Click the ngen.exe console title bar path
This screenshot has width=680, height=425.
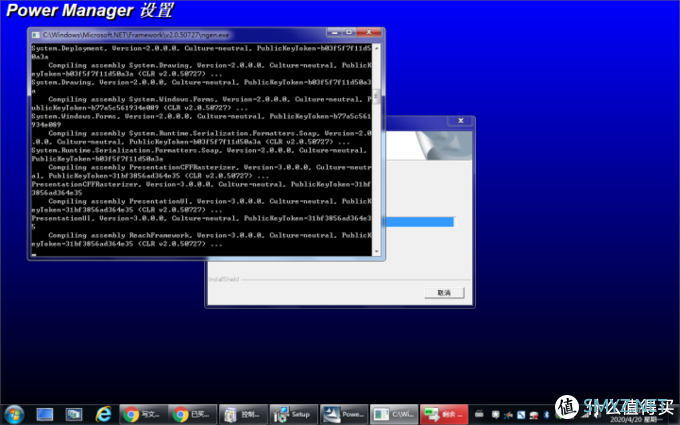(136, 35)
